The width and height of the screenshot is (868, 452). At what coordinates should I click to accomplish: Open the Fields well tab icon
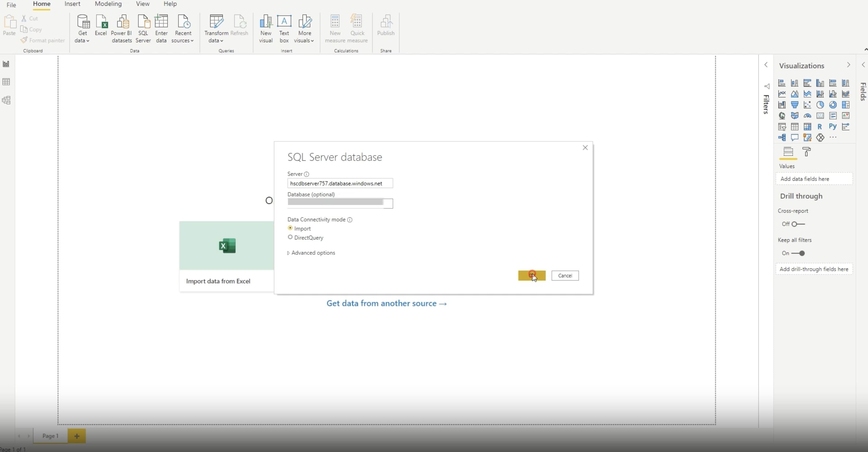tap(788, 152)
